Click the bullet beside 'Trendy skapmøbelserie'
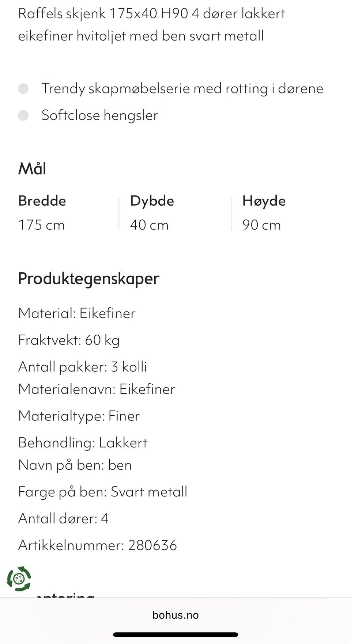This screenshot has width=351, height=644. click(x=23, y=88)
